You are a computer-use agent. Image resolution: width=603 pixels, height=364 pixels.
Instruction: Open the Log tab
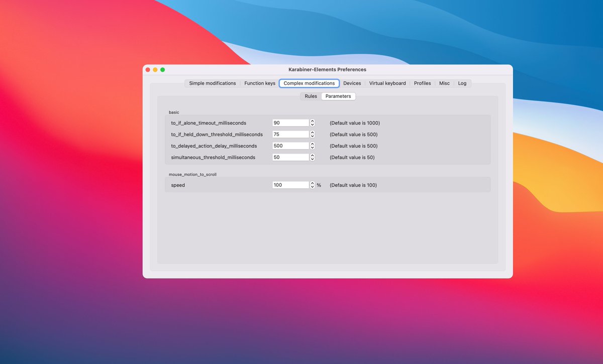[x=462, y=83]
